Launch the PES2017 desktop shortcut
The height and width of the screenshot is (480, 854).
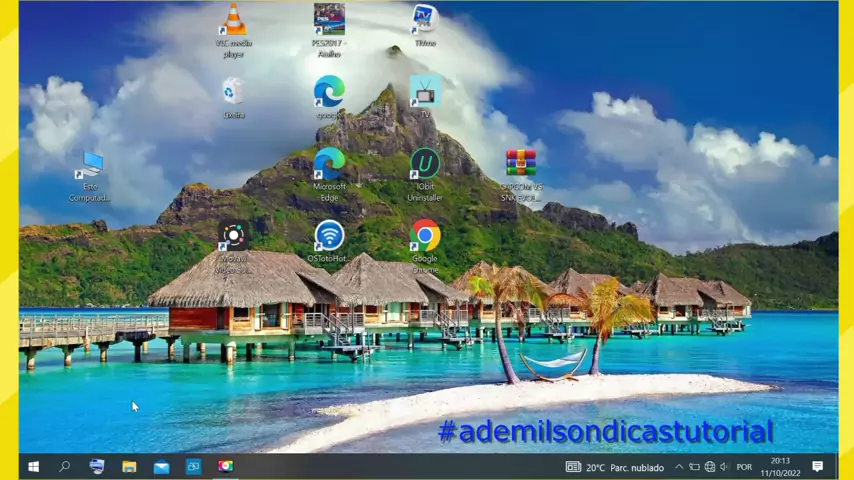coord(329,20)
